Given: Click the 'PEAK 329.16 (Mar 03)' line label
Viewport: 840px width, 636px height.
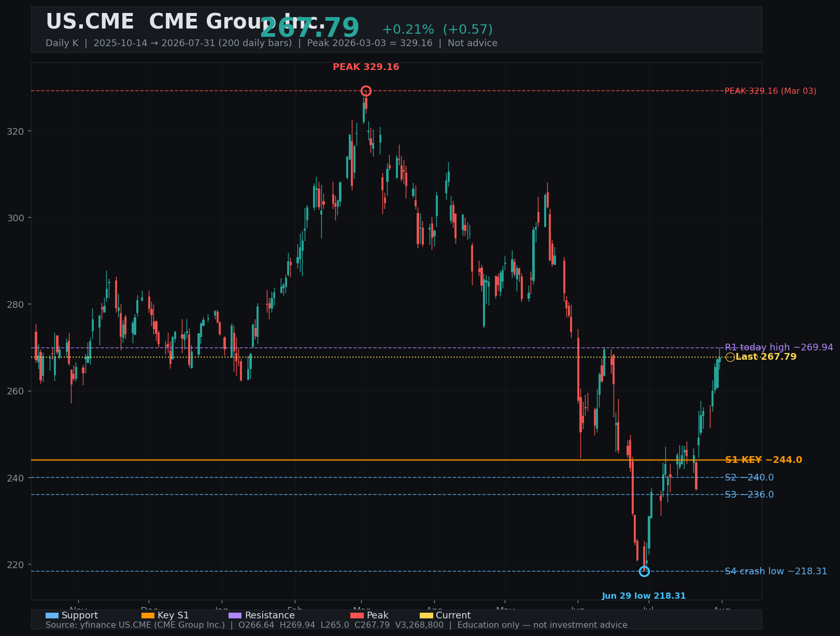Looking at the screenshot, I should [770, 91].
